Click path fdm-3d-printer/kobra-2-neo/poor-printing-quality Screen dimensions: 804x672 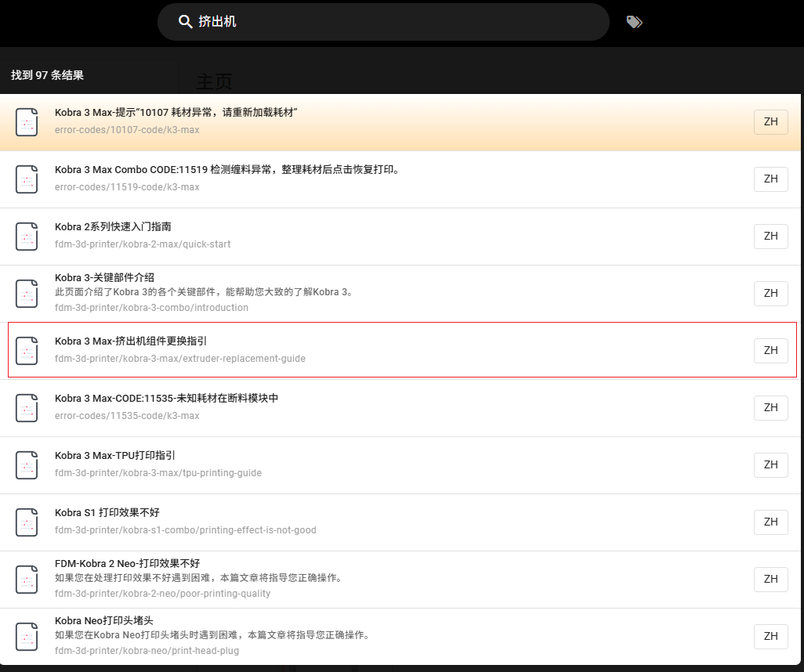(162, 594)
